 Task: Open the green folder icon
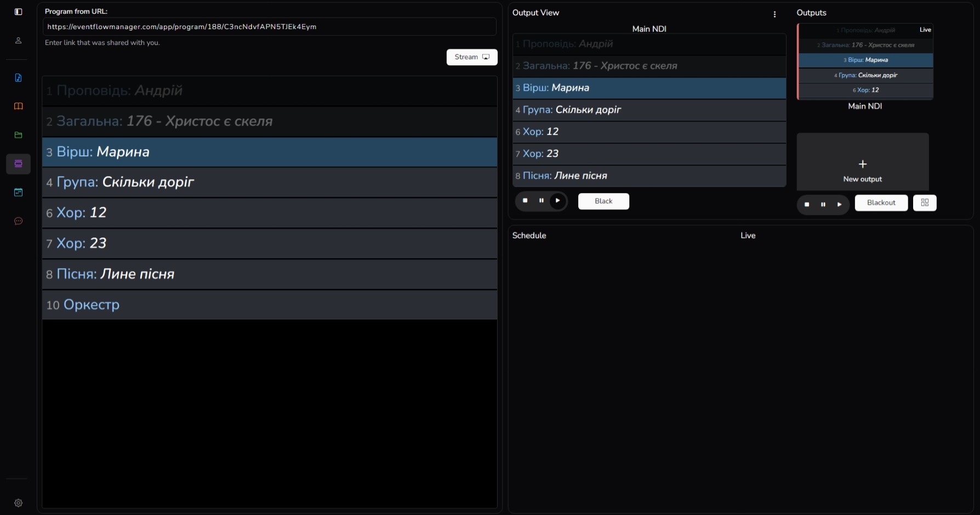pos(18,135)
